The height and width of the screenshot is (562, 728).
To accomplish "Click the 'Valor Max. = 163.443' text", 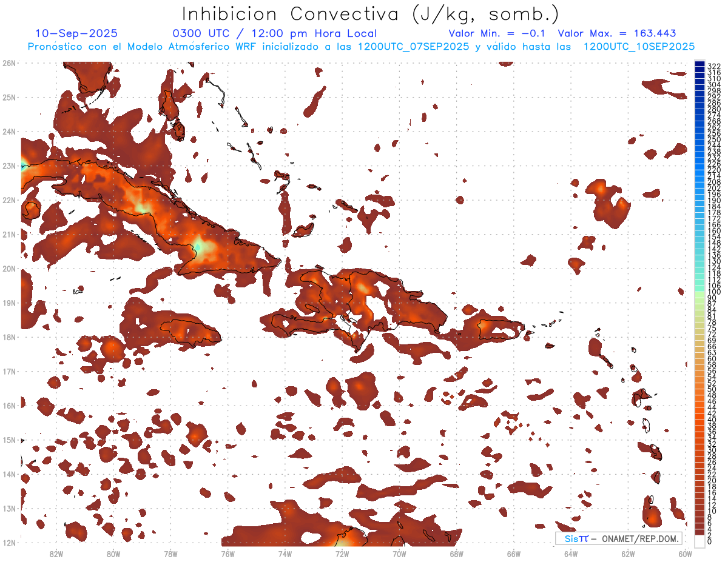I will [617, 34].
